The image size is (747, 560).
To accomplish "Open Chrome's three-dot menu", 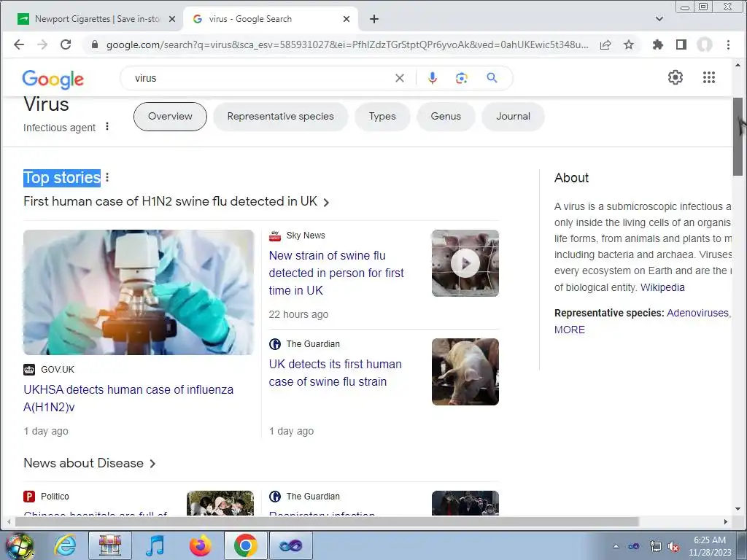I will [728, 44].
